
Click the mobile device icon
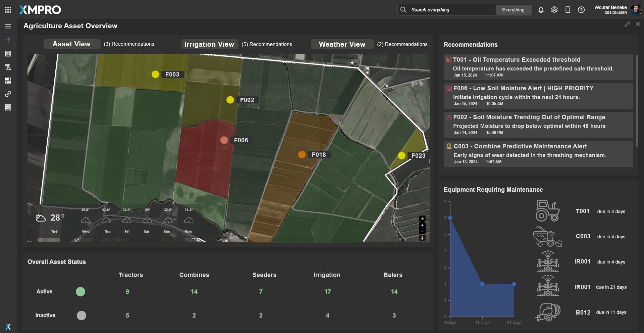pos(568,10)
